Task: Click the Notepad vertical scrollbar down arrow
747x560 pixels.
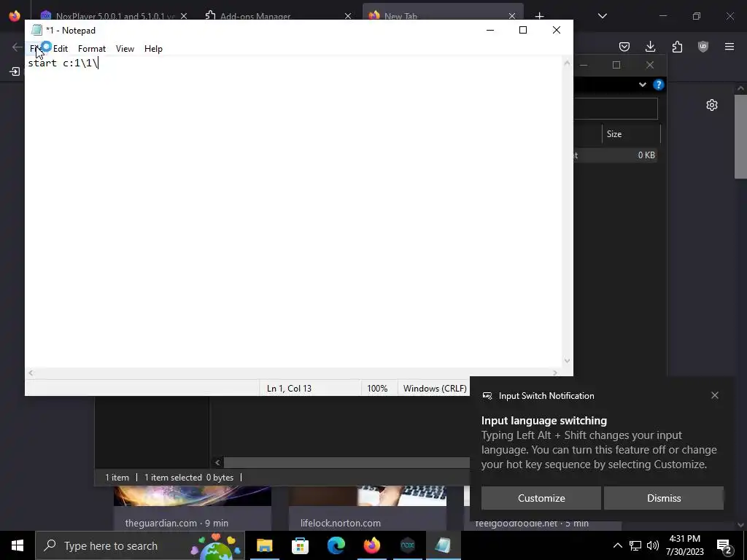Action: pos(567,360)
